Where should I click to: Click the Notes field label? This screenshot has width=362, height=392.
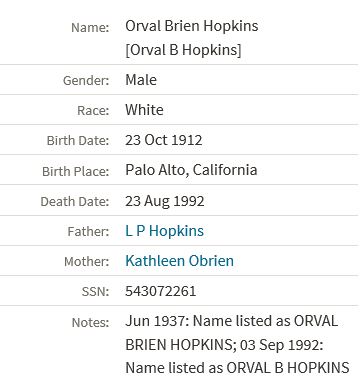click(90, 322)
